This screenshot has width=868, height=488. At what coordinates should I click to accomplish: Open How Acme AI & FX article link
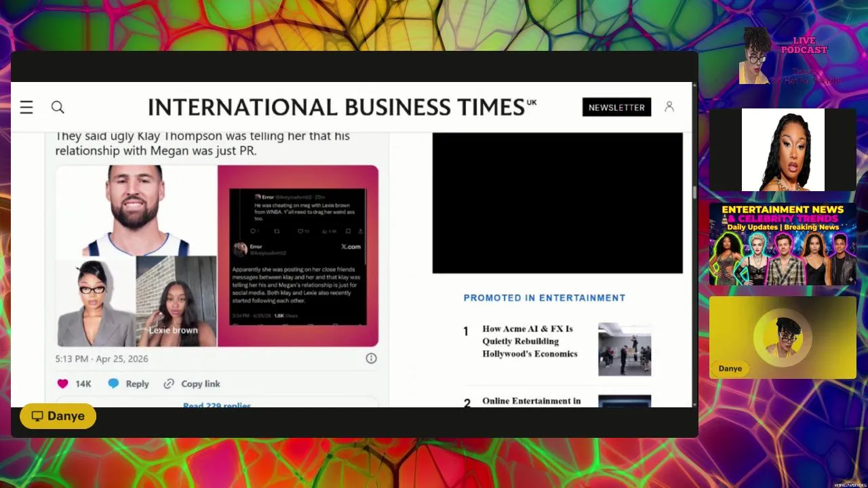tap(530, 341)
